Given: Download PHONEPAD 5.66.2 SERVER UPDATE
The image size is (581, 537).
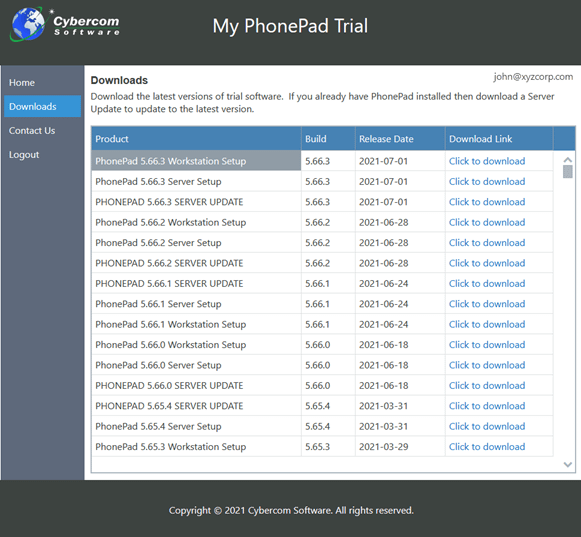Looking at the screenshot, I should click(487, 263).
